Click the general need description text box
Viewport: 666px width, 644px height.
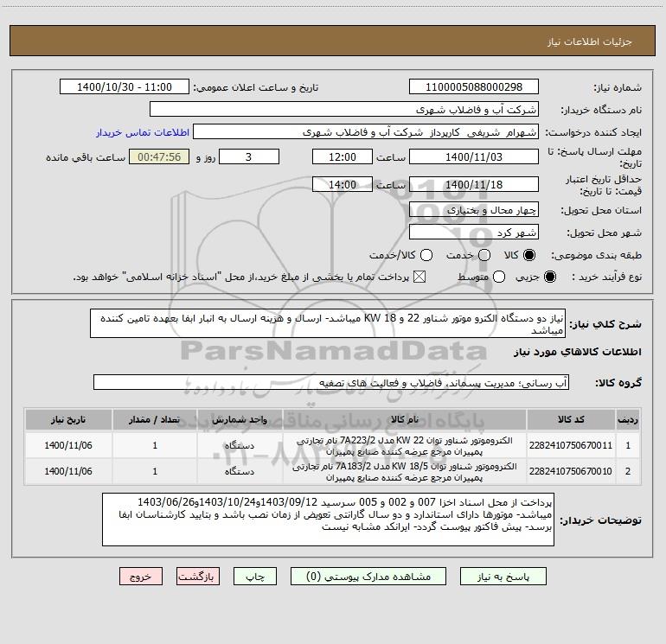pos(328,324)
